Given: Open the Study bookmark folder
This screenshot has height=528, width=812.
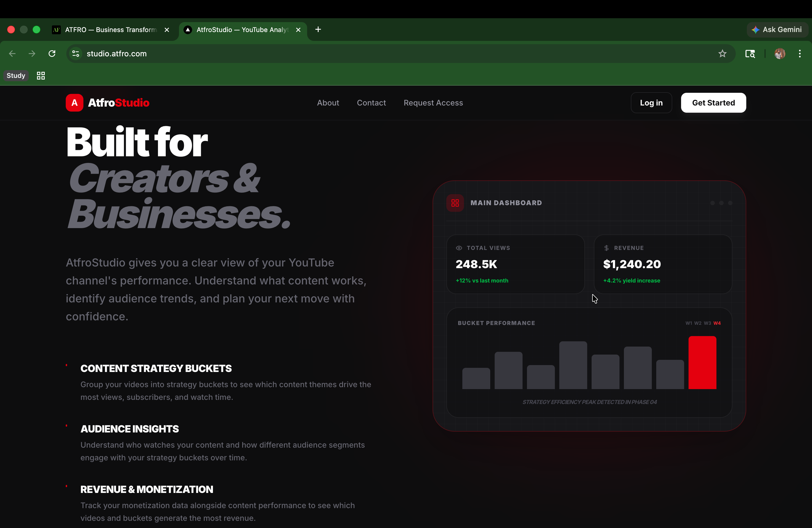Looking at the screenshot, I should coord(16,76).
